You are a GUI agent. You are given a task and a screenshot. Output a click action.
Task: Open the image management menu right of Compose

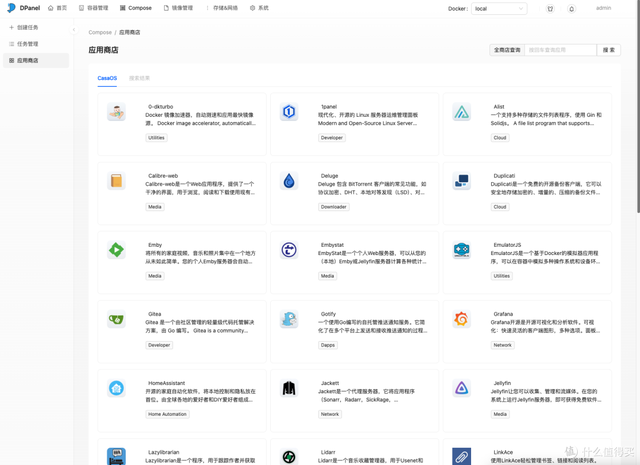tap(178, 8)
